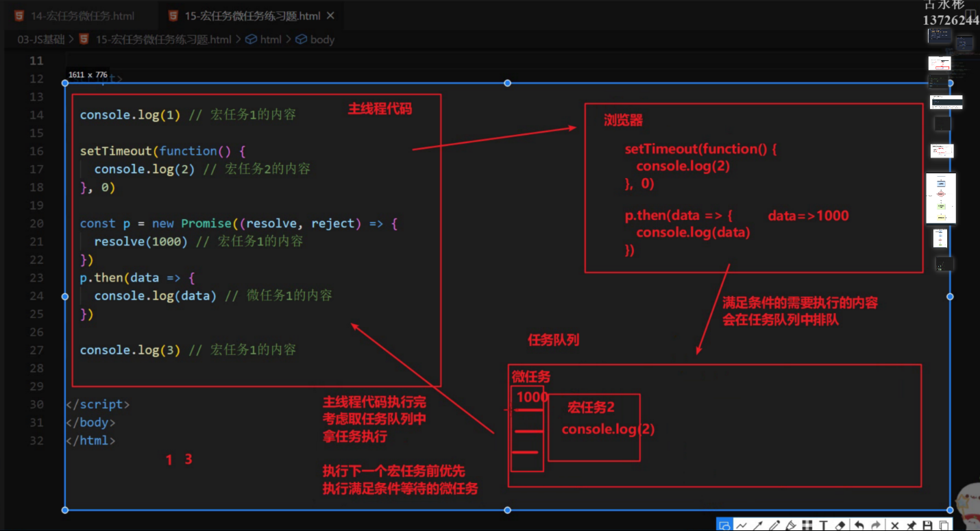Save the screenshot to file
This screenshot has width=980, height=531.
pyautogui.click(x=928, y=526)
